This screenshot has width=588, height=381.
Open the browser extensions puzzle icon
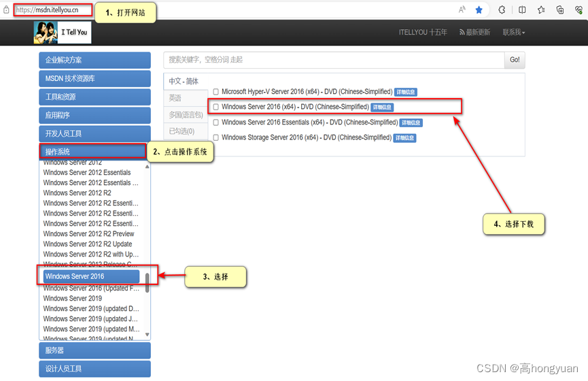[x=502, y=10]
